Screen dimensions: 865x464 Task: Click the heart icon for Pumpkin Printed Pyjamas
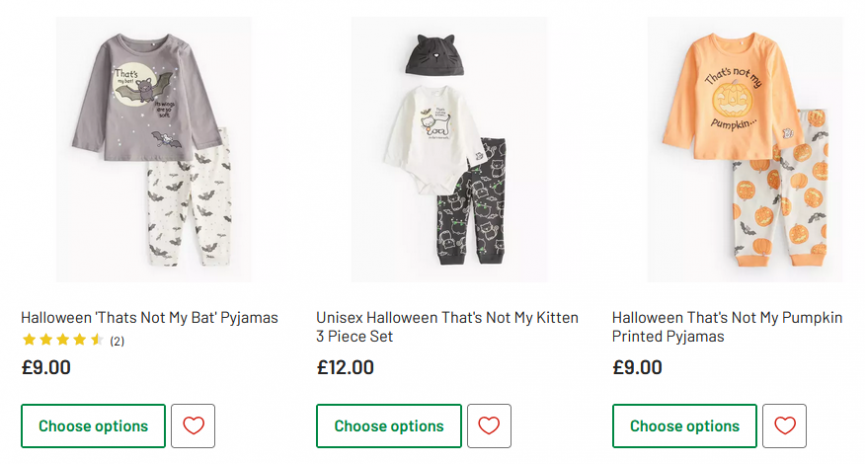coord(784,426)
